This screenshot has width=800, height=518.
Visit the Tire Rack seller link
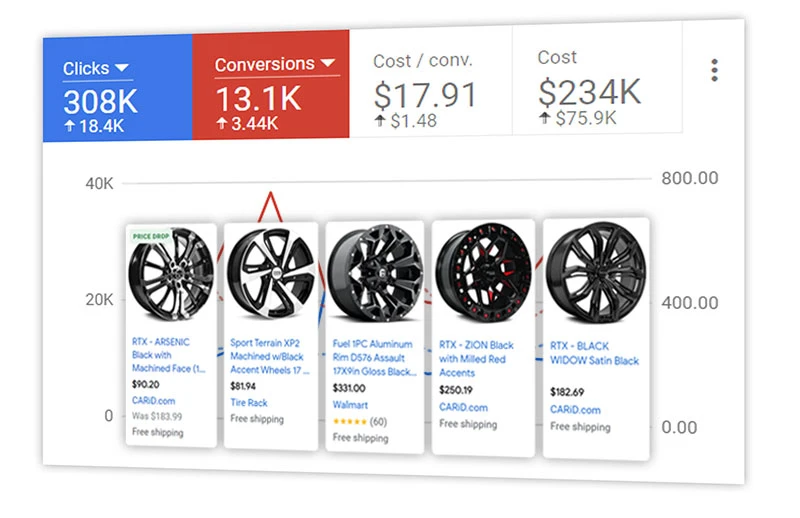[249, 403]
